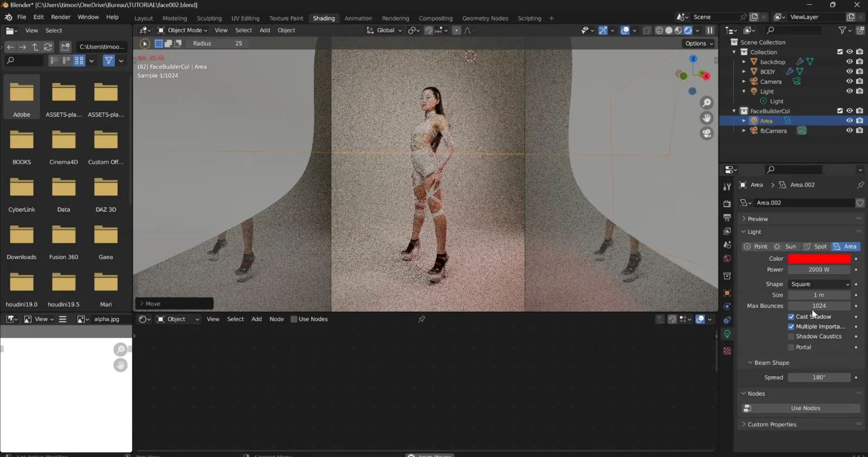Switch file browser to thumbnail display
The width and height of the screenshot is (868, 457).
(79, 61)
